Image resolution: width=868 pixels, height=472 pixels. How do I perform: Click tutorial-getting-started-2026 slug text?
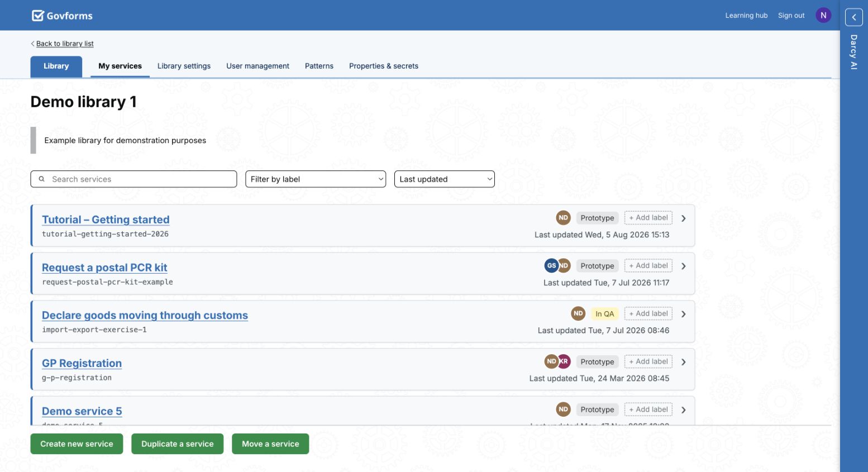pyautogui.click(x=105, y=234)
